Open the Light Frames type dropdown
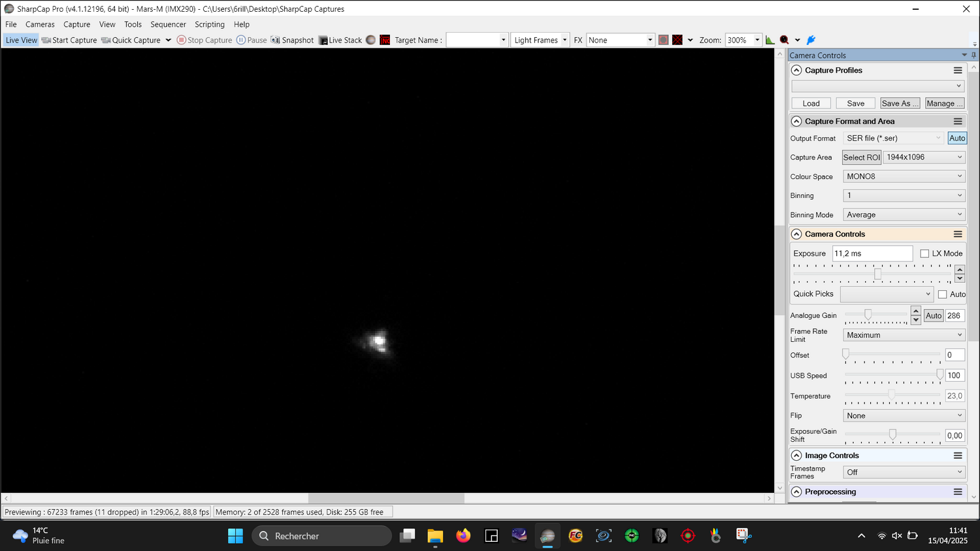 tap(540, 40)
